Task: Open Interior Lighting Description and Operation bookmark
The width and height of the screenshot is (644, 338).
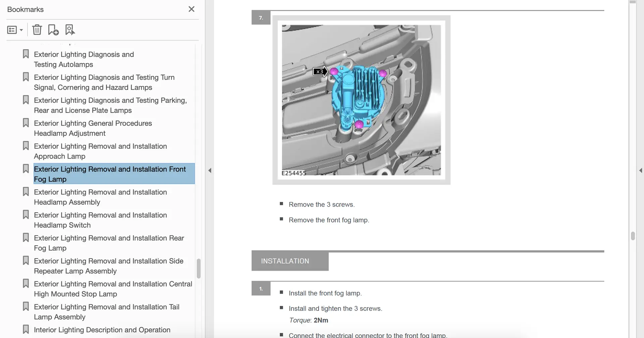Action: click(x=102, y=330)
